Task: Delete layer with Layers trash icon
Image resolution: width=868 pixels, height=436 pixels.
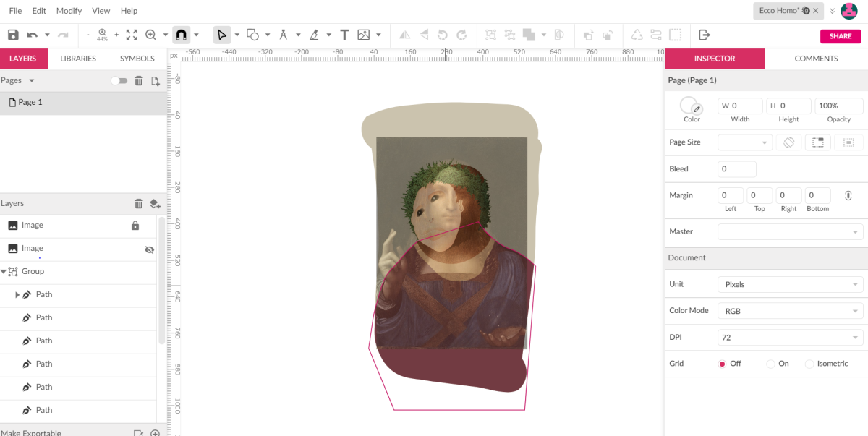Action: pyautogui.click(x=139, y=204)
